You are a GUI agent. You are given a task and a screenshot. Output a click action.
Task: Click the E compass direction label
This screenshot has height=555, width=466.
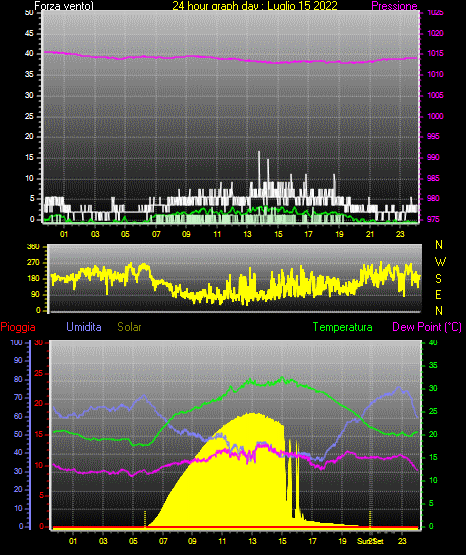coord(438,294)
